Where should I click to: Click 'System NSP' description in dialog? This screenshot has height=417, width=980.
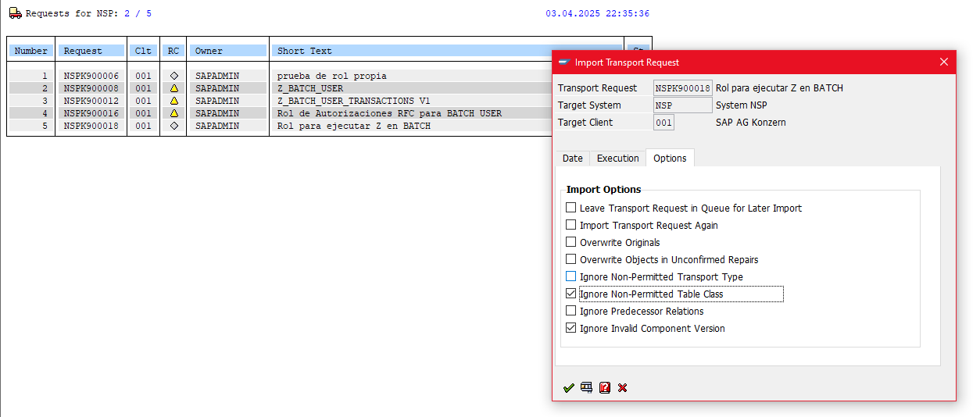pos(742,105)
